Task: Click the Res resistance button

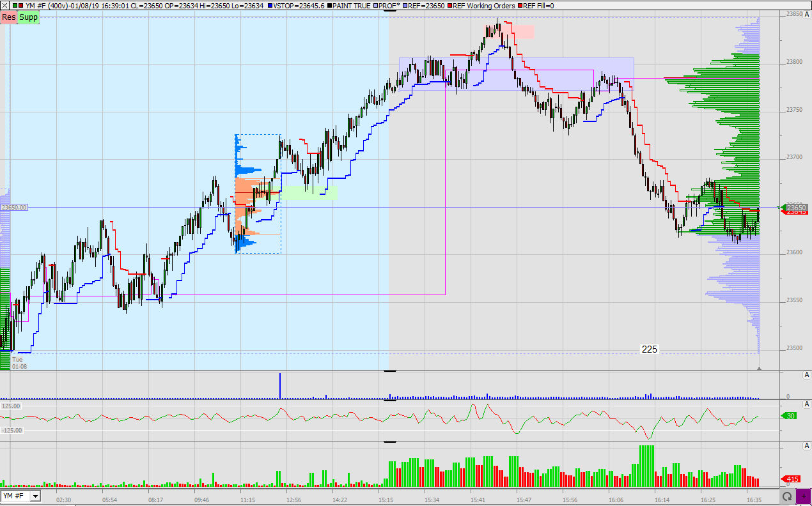Action: [x=9, y=17]
